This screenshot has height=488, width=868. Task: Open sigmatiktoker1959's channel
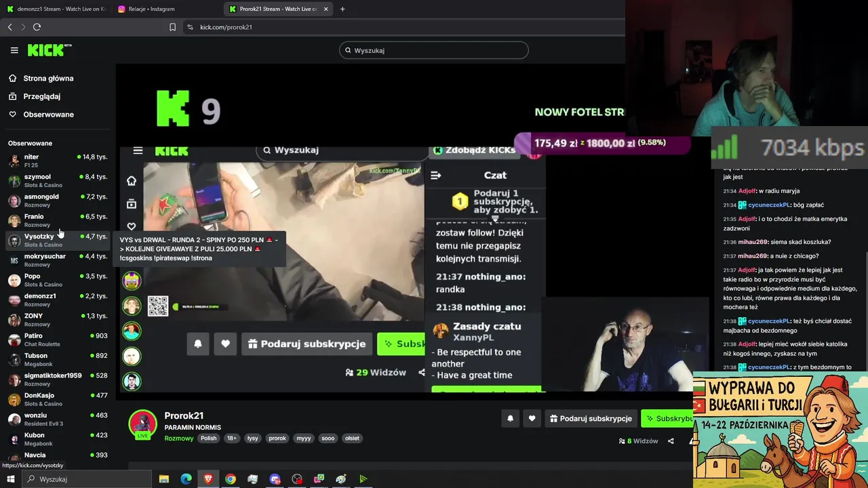58,379
